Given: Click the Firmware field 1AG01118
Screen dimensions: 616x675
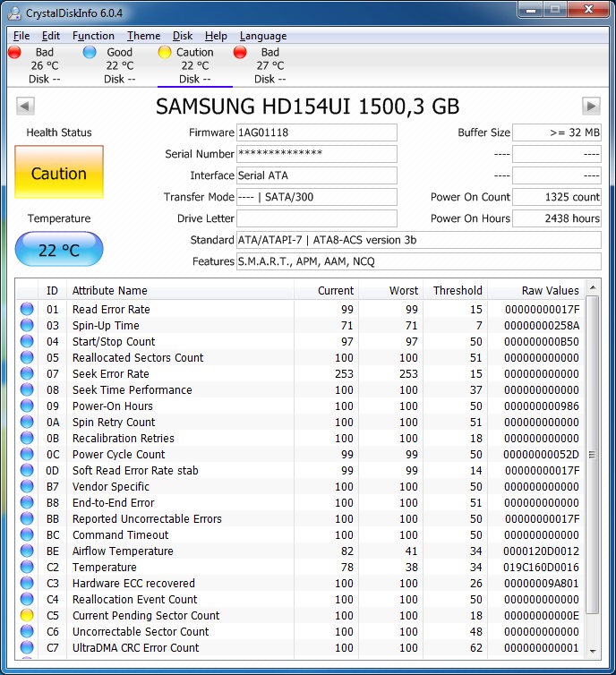Looking at the screenshot, I should point(317,132).
